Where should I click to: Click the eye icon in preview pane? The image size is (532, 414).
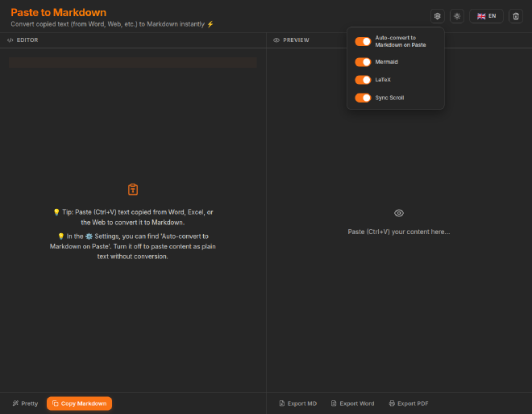coord(399,213)
